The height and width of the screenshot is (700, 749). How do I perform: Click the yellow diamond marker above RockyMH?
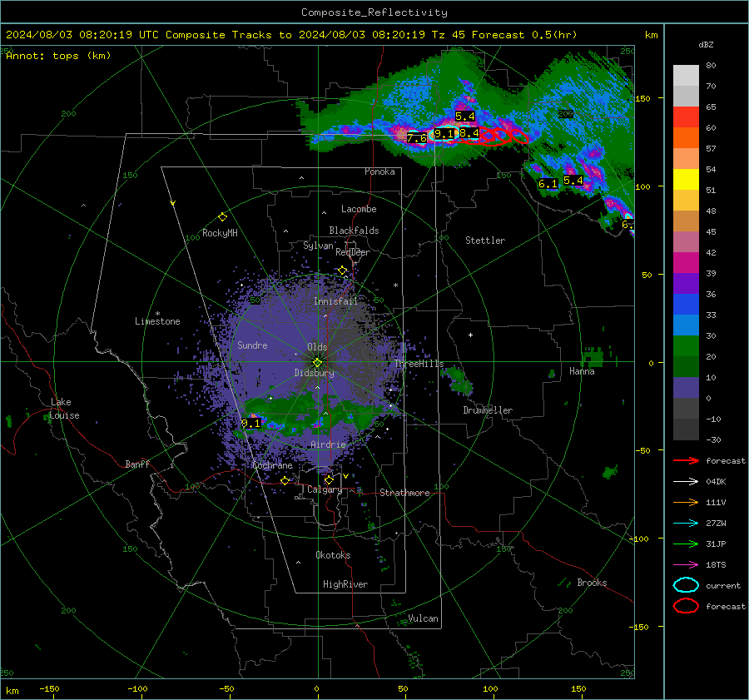tap(222, 217)
